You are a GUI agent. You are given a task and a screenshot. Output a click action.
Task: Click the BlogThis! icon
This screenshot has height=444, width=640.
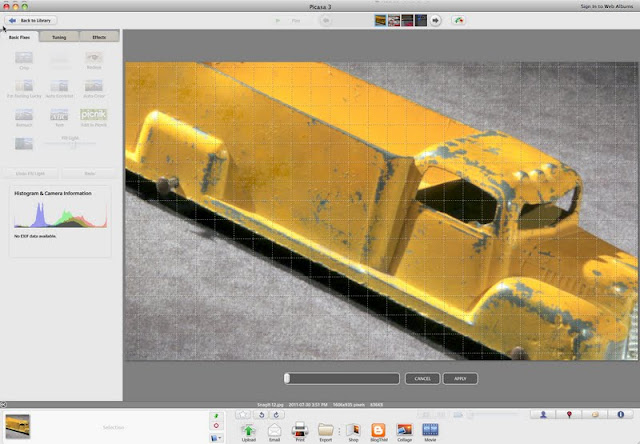coord(378,432)
